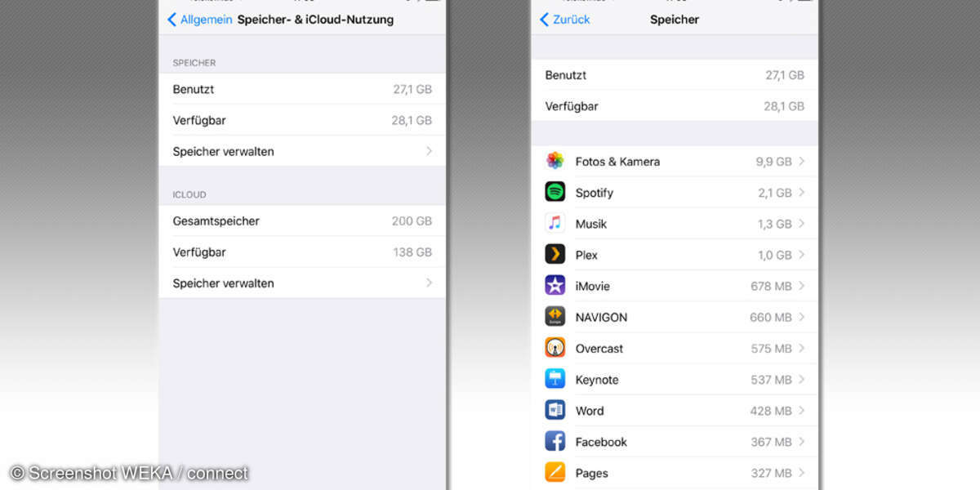This screenshot has height=490, width=980.
Task: Select the Pages row label
Action: pyautogui.click(x=591, y=473)
